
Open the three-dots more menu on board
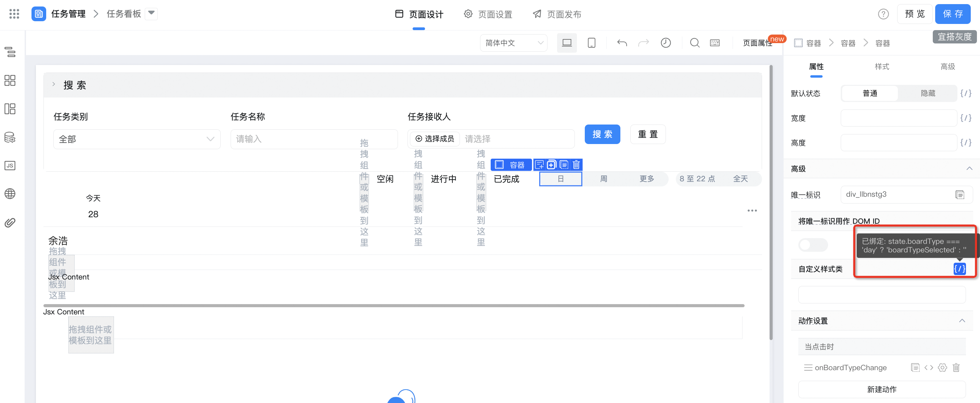click(x=752, y=210)
